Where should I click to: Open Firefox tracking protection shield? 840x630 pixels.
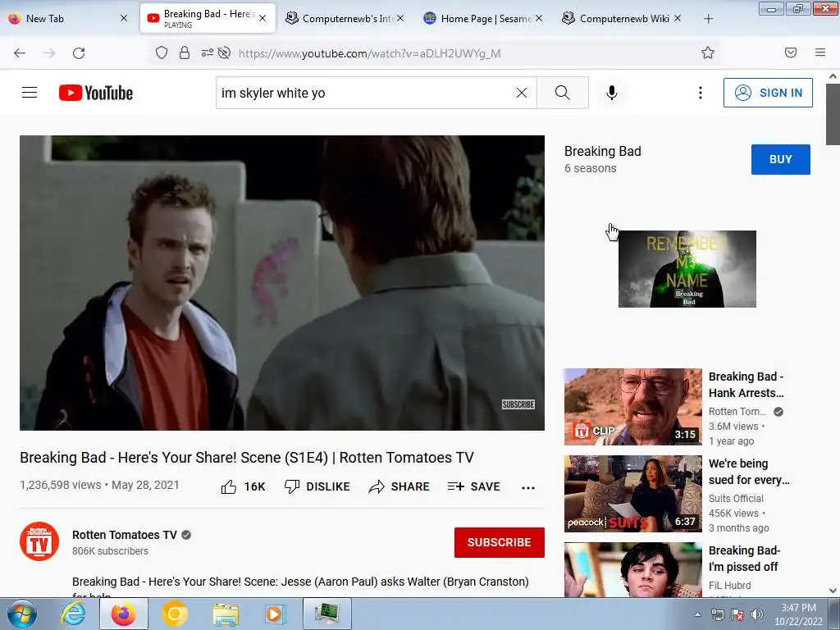(162, 52)
